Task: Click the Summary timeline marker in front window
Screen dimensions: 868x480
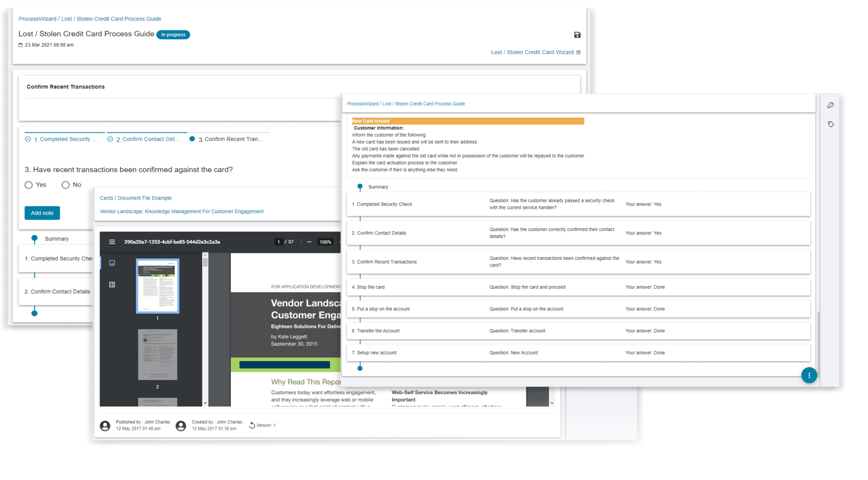Action: point(360,186)
